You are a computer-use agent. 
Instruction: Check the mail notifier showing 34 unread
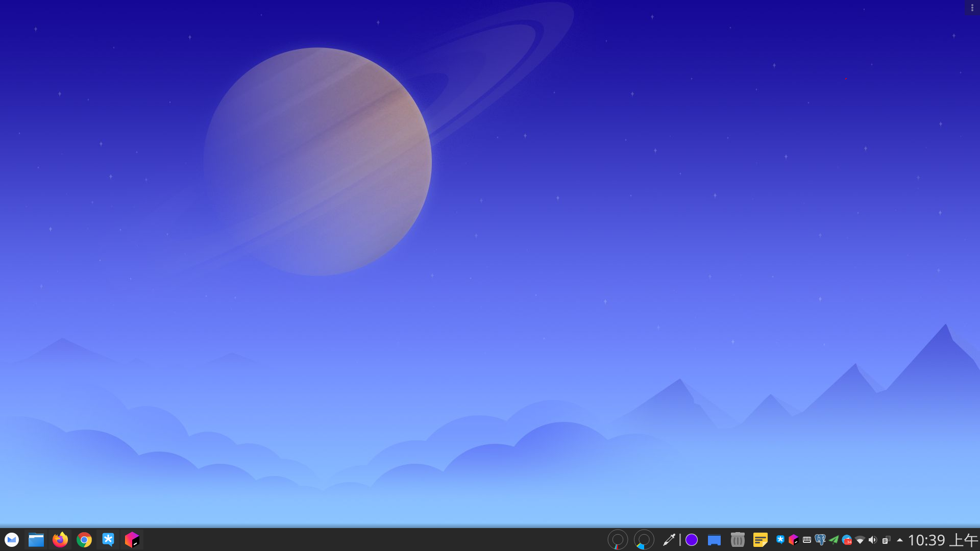point(847,540)
